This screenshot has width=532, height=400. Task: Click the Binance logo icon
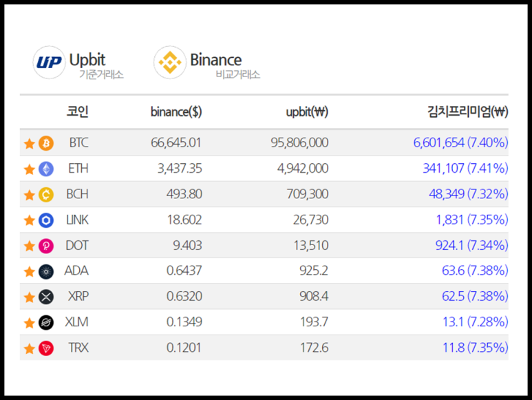pos(169,63)
